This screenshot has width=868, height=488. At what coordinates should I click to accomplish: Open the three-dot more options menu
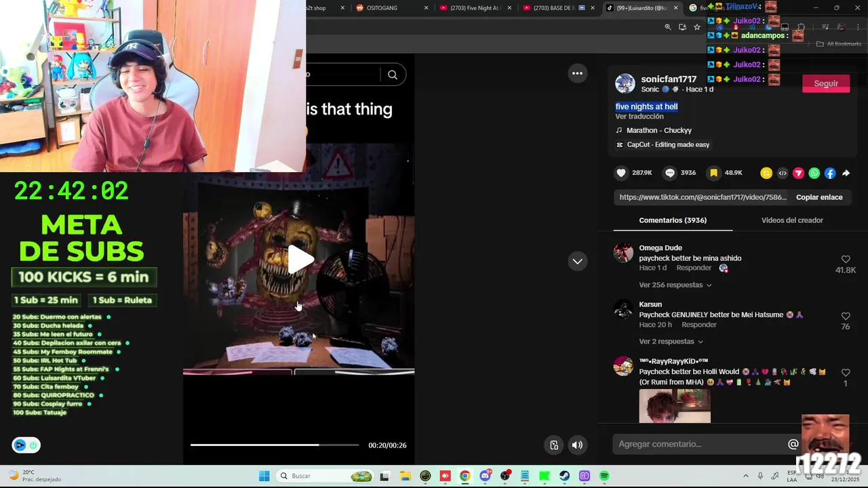577,73
